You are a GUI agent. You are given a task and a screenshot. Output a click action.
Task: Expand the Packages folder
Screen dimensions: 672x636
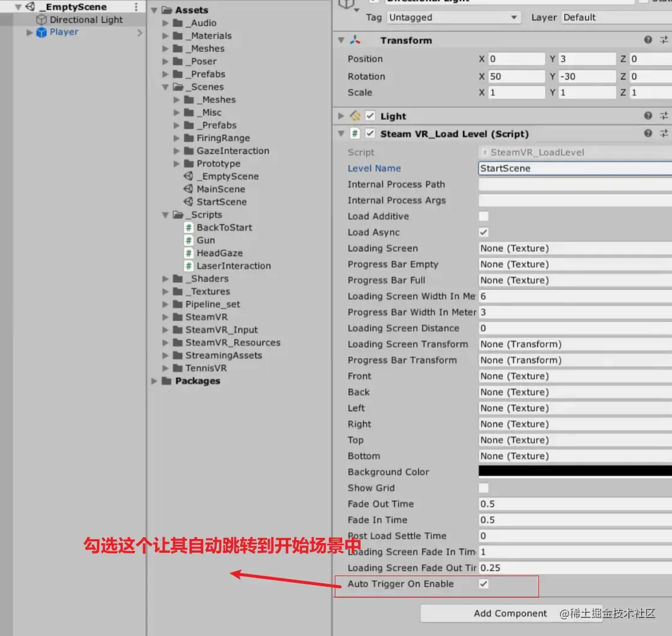tap(155, 381)
